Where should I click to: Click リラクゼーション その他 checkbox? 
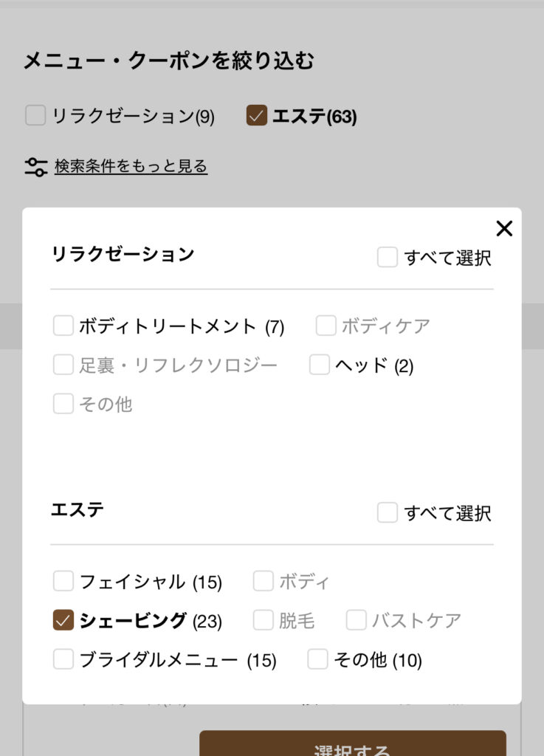pyautogui.click(x=63, y=404)
